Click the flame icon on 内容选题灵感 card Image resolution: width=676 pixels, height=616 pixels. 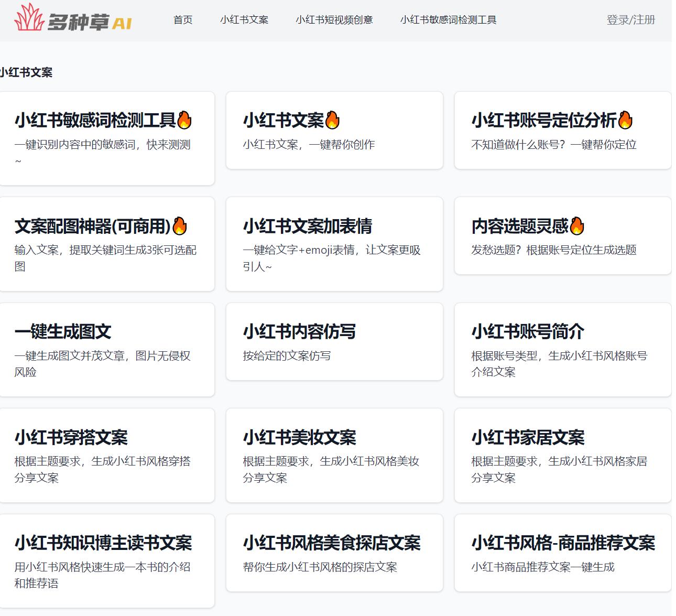pyautogui.click(x=577, y=226)
